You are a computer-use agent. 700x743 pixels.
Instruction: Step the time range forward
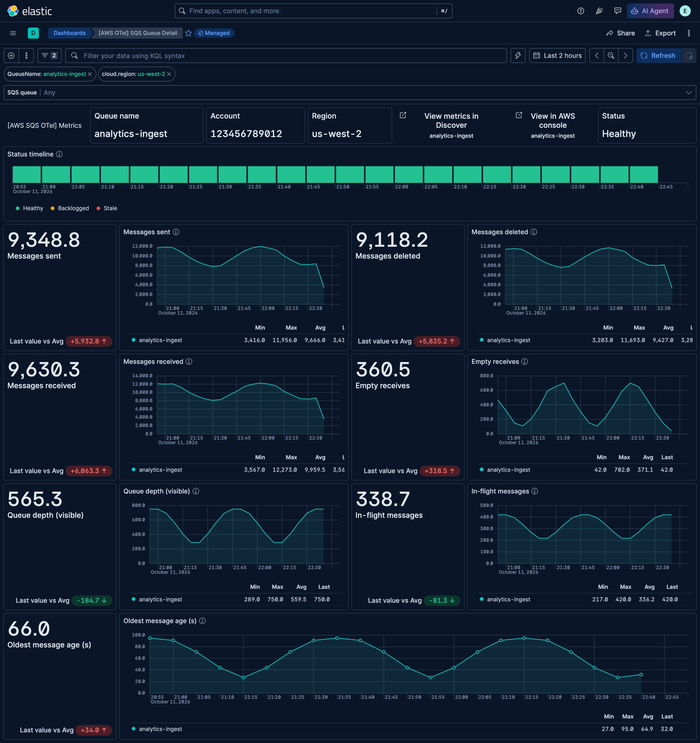coord(625,55)
